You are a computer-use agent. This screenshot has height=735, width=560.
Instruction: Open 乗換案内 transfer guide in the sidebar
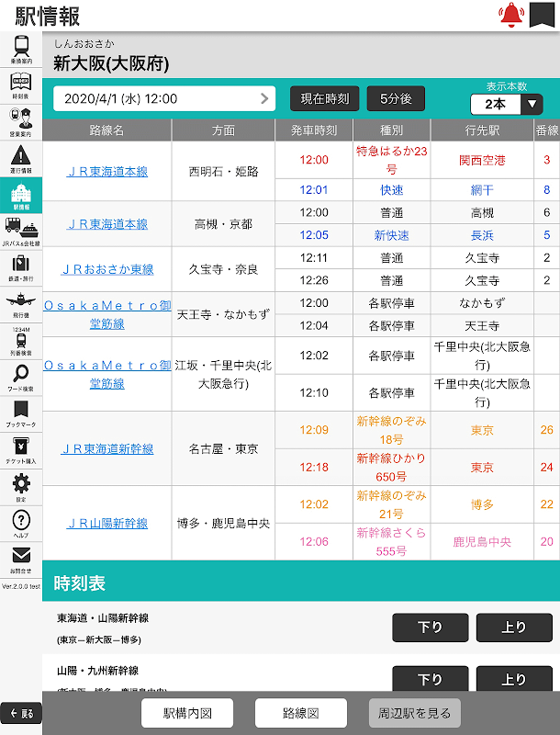(21, 50)
